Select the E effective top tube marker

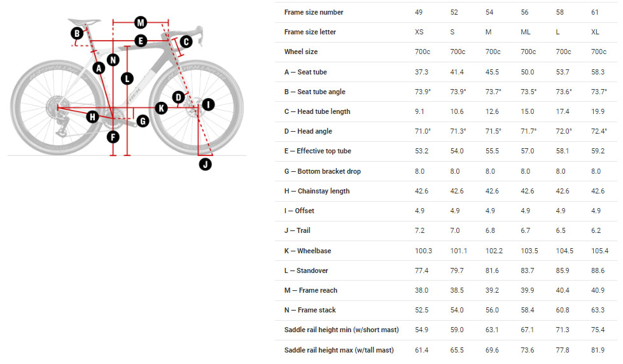click(141, 41)
